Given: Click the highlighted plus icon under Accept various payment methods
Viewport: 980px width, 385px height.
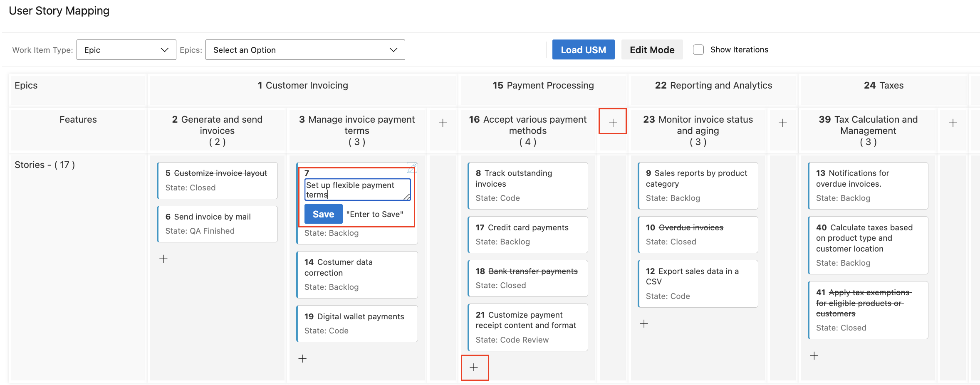Looking at the screenshot, I should (x=475, y=368).
